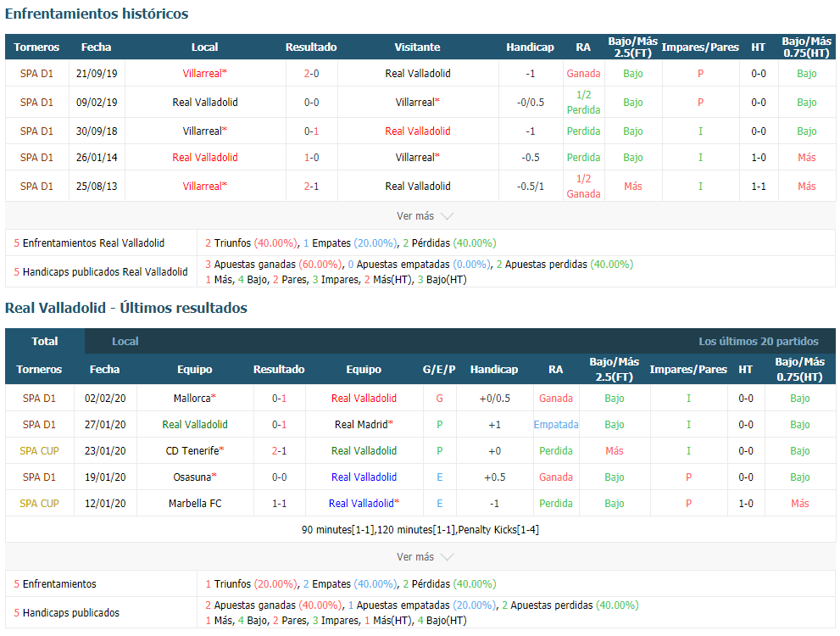Image resolution: width=840 pixels, height=636 pixels.
Task: Open Real Valladolid visitor link for 21/09/19
Action: 417,74
